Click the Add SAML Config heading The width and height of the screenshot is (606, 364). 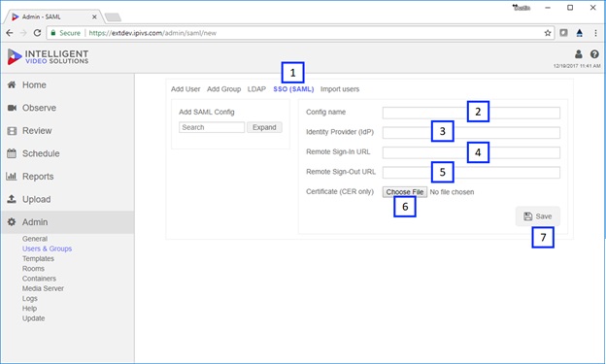207,112
